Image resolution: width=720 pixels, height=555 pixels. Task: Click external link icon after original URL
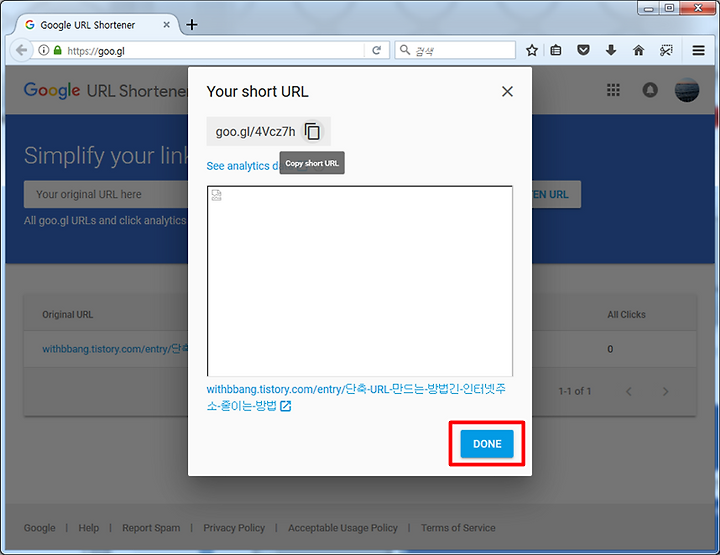point(286,406)
